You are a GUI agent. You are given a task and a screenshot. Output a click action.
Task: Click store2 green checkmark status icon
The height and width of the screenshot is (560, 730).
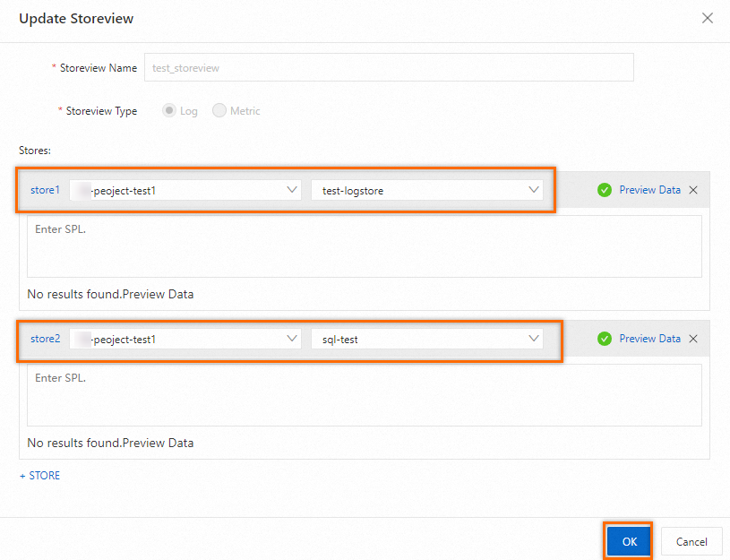[x=605, y=339]
